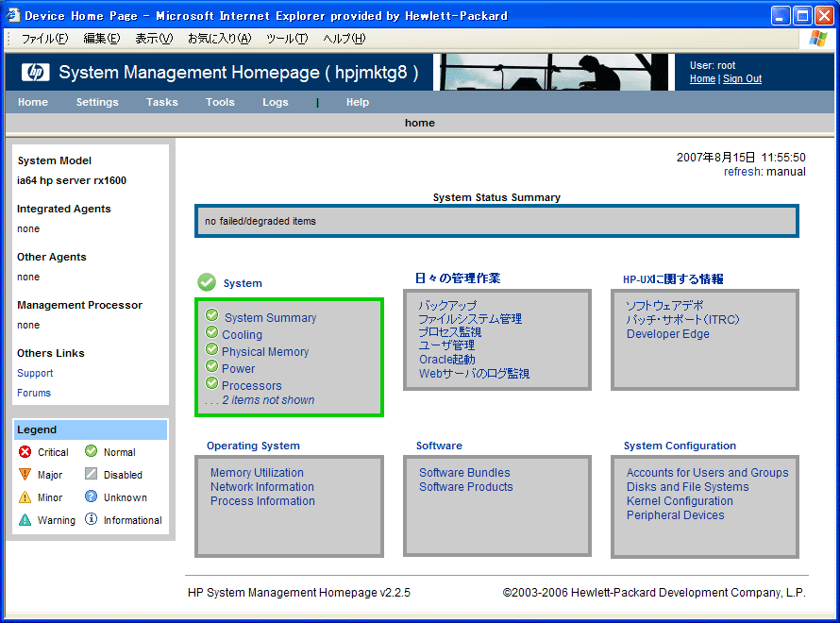The width and height of the screenshot is (840, 623).
Task: Open System Summary link
Action: 271,318
